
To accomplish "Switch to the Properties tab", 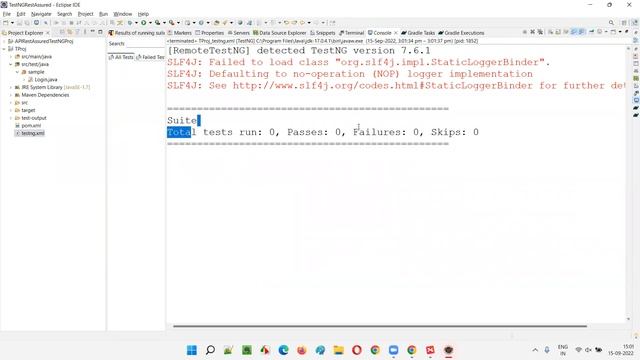I will click(x=209, y=33).
